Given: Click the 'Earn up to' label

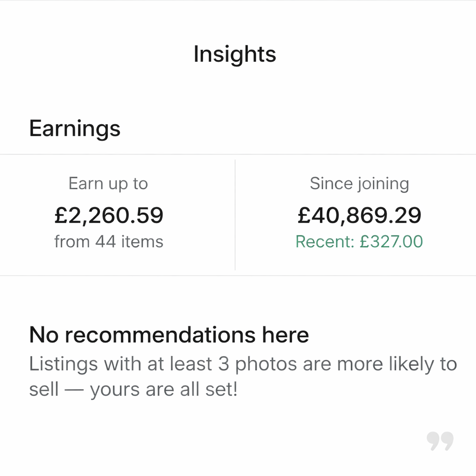Looking at the screenshot, I should pos(108,184).
